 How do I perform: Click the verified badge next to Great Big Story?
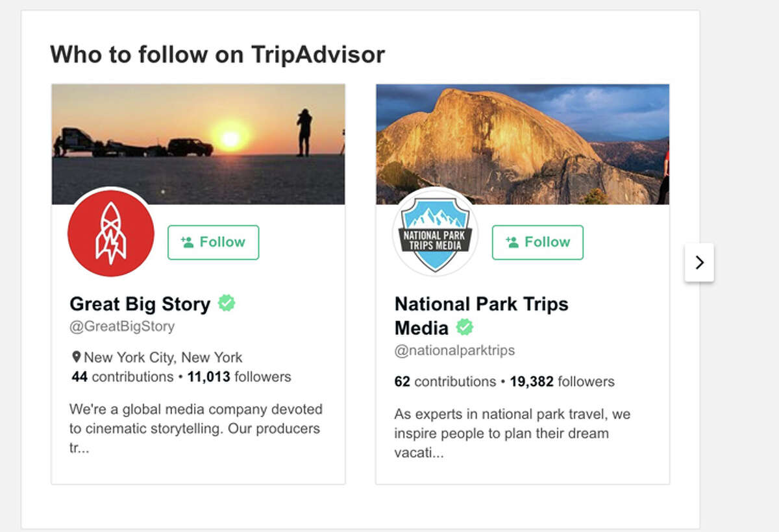pos(226,303)
